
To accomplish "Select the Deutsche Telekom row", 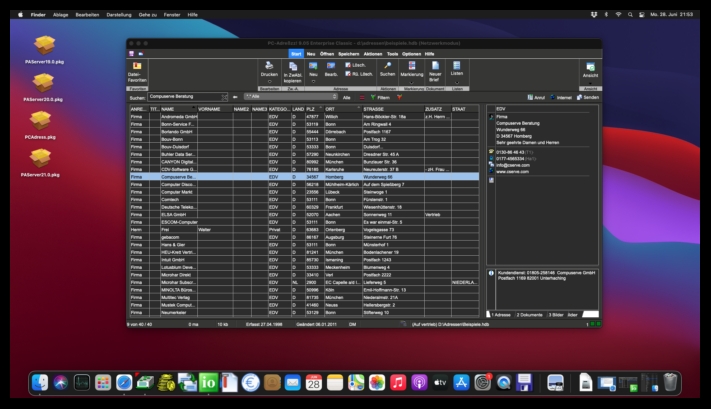I will (x=304, y=207).
